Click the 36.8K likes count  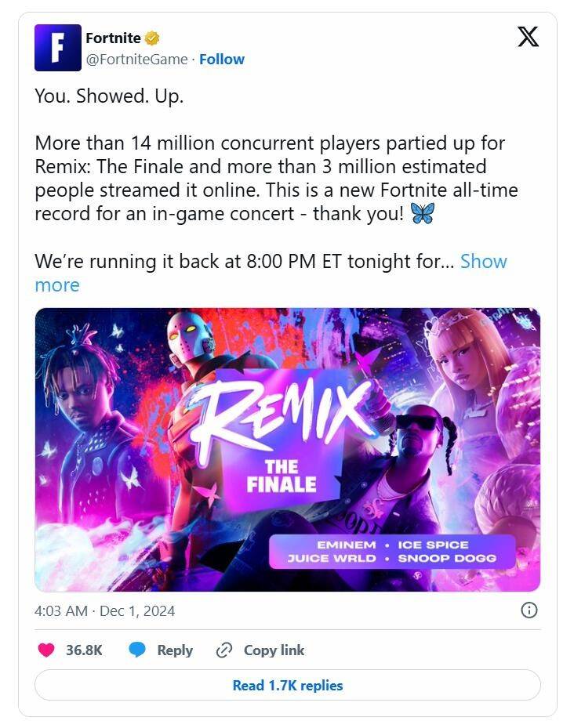click(x=84, y=650)
